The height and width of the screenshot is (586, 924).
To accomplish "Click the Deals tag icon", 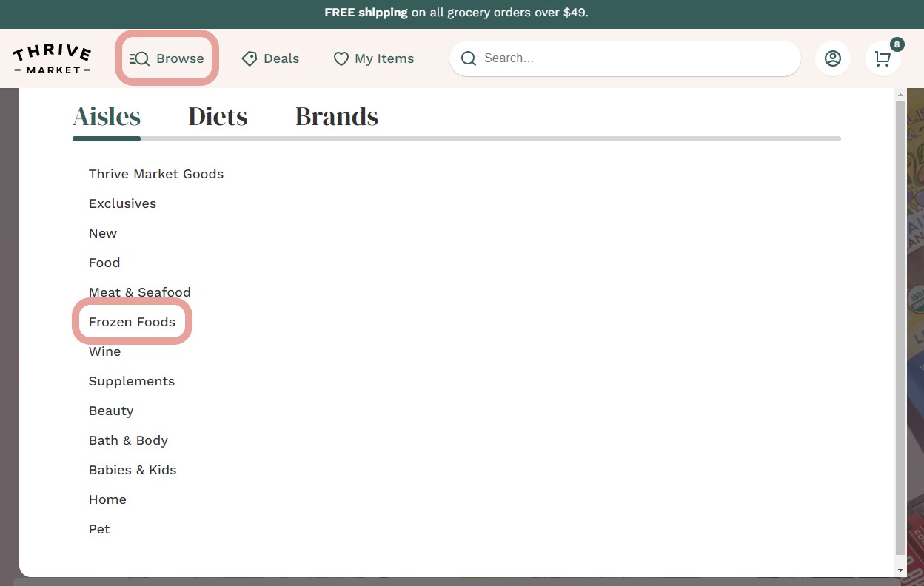I will (x=250, y=58).
